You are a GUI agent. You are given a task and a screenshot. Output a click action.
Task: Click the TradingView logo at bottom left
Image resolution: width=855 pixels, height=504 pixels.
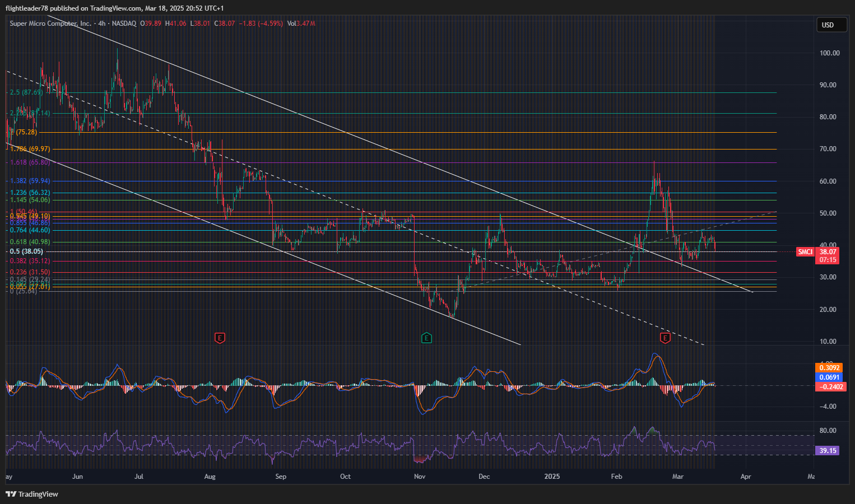point(32,494)
